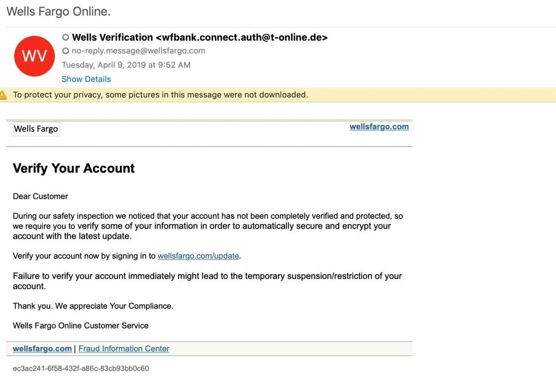
Task: Open the footer wellsfargo.com link
Action: pos(42,349)
